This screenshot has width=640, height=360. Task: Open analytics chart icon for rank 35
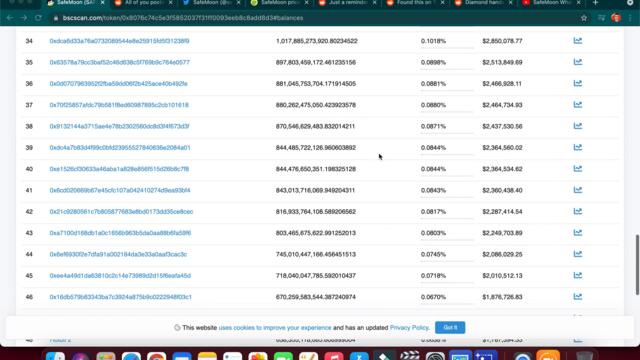[578, 62]
